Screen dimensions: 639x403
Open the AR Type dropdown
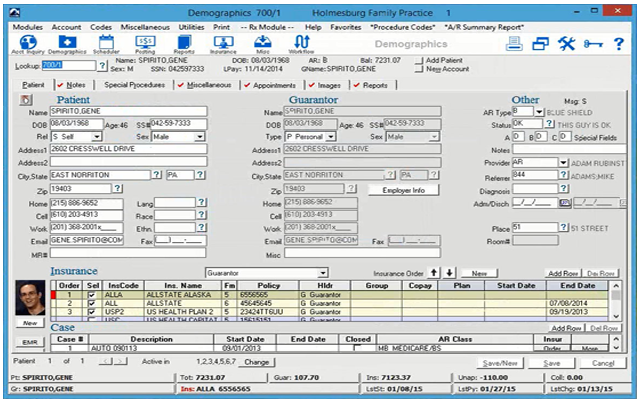539,112
